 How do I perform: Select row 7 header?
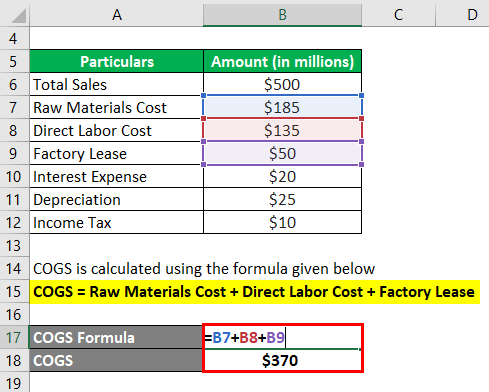pyautogui.click(x=14, y=108)
